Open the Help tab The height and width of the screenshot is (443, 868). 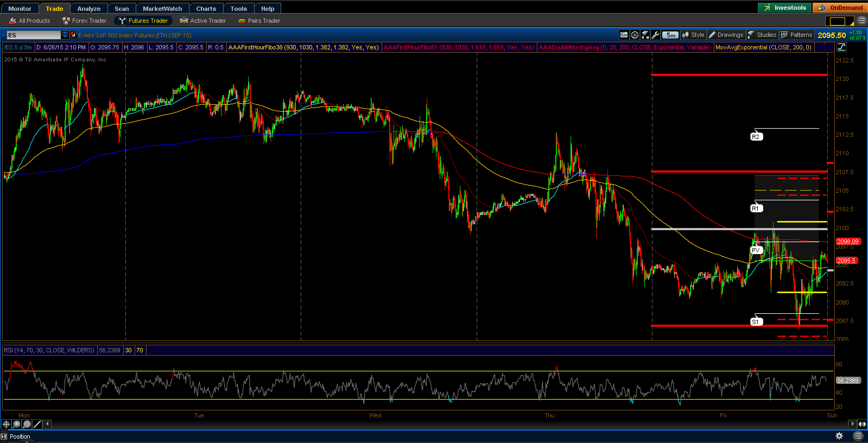tap(268, 9)
